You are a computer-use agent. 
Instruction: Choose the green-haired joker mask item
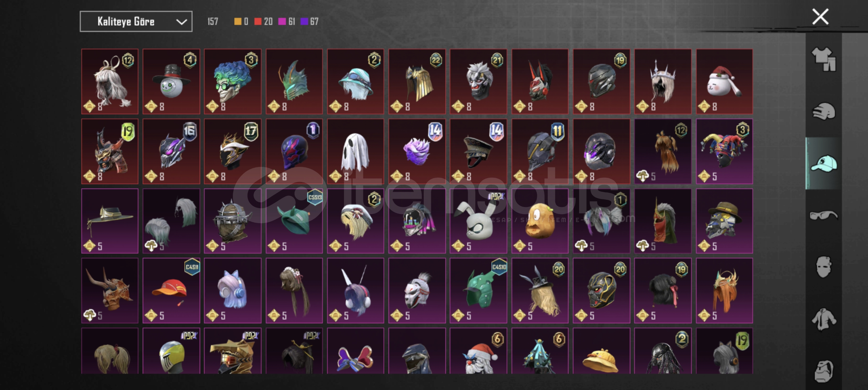232,82
